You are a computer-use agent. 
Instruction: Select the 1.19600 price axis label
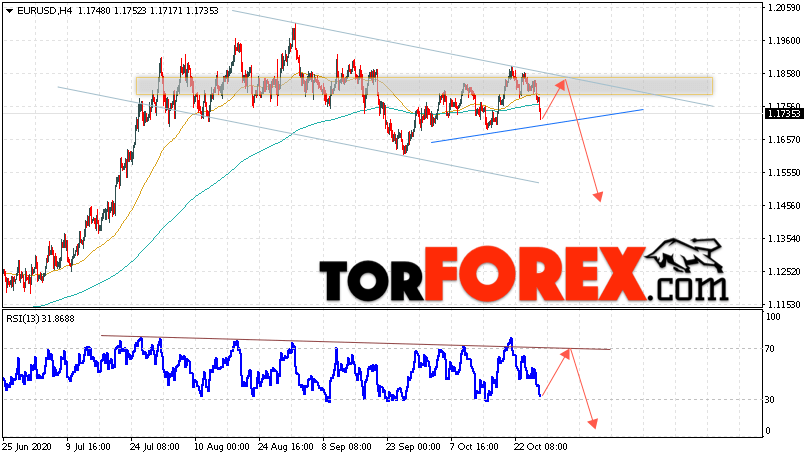click(x=784, y=41)
